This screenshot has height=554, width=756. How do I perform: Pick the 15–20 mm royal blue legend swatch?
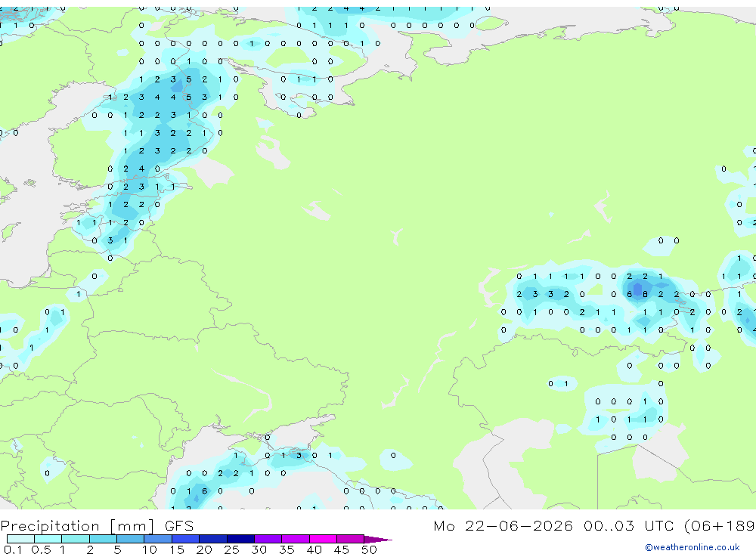pyautogui.click(x=186, y=539)
